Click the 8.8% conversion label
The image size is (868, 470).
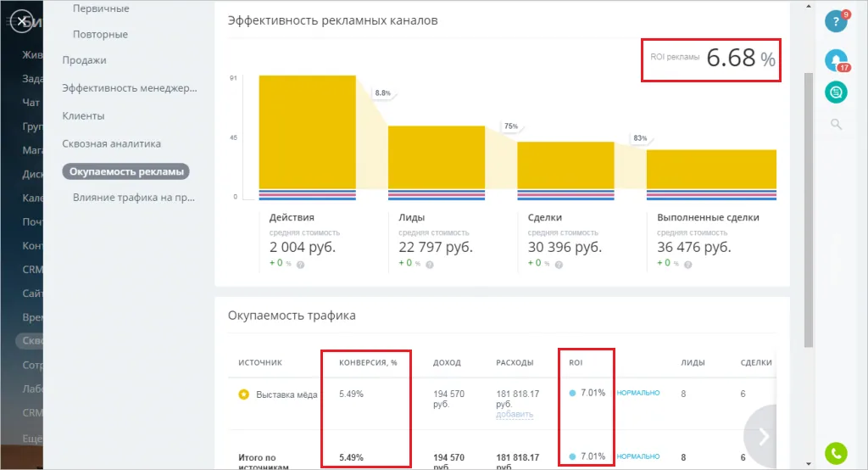click(x=382, y=92)
